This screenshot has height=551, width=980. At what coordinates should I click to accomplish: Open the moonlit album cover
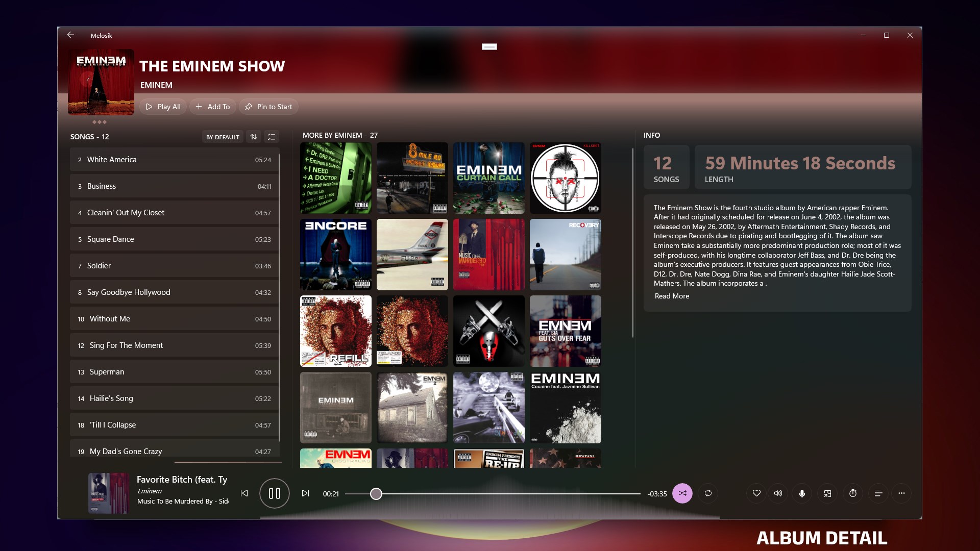[489, 408]
